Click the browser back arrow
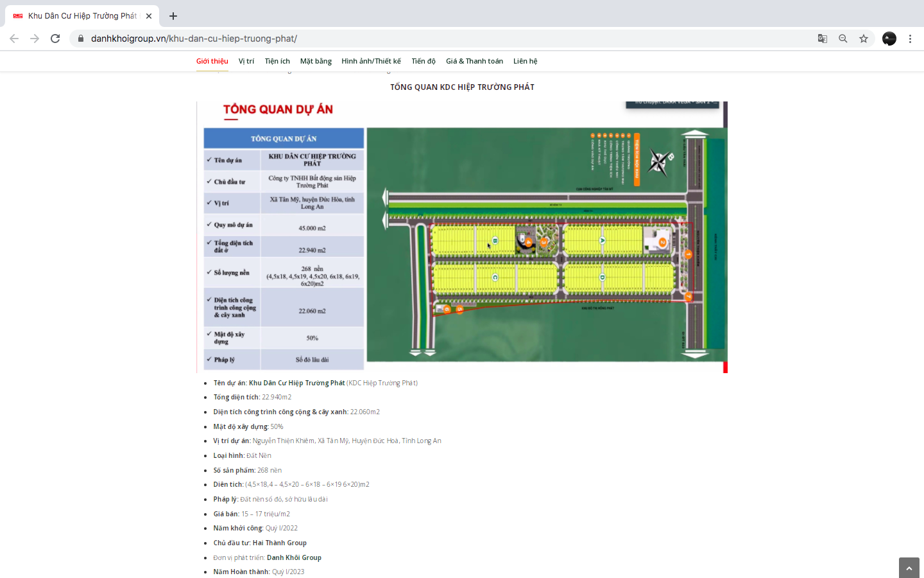The height and width of the screenshot is (578, 924). tap(14, 39)
